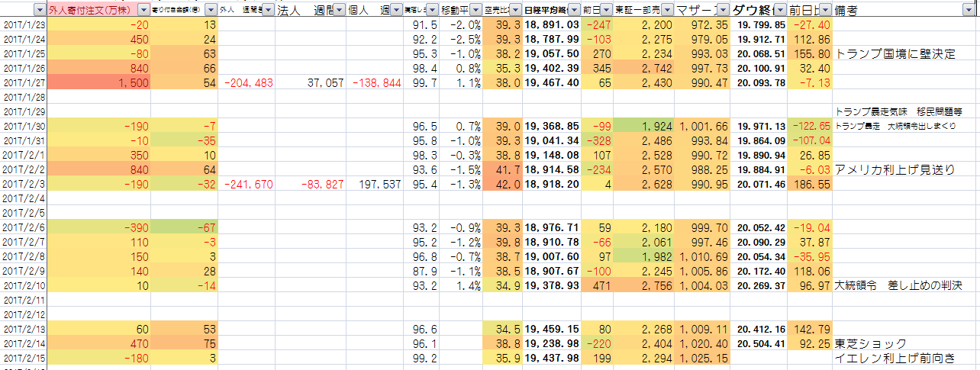
Task: Open the ダウ終値 column filter dropdown
Action: coord(779,10)
